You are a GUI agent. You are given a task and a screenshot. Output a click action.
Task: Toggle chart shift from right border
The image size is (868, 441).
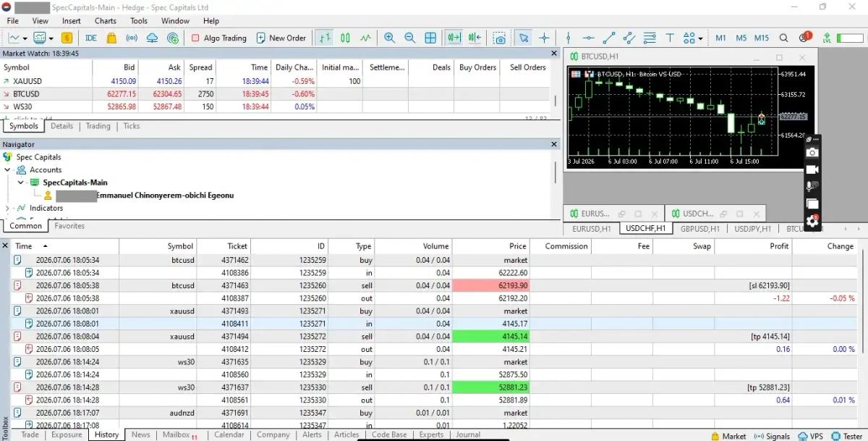(x=475, y=38)
